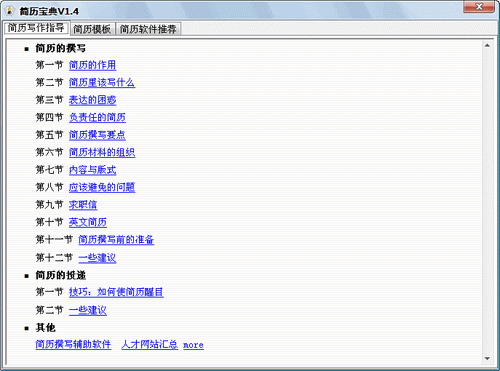Close the 简历宝典V1.4 window
500x371 pixels.
(479, 7)
